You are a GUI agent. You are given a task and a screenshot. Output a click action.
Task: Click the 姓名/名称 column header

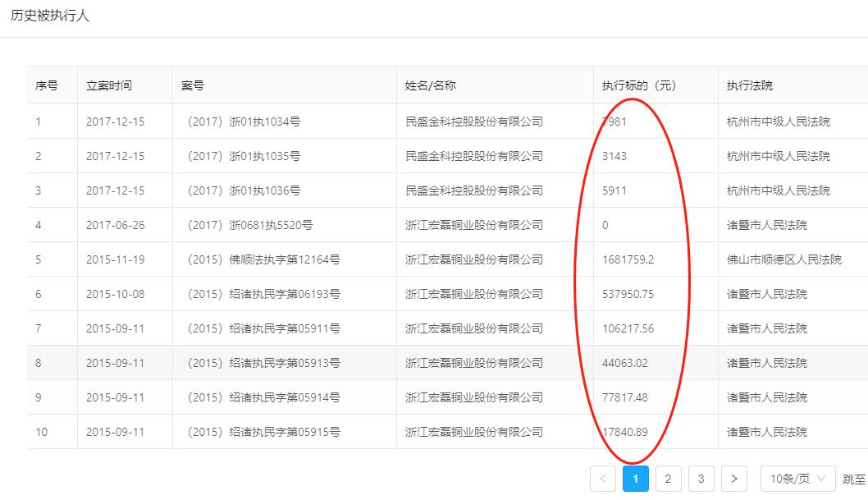click(x=423, y=85)
